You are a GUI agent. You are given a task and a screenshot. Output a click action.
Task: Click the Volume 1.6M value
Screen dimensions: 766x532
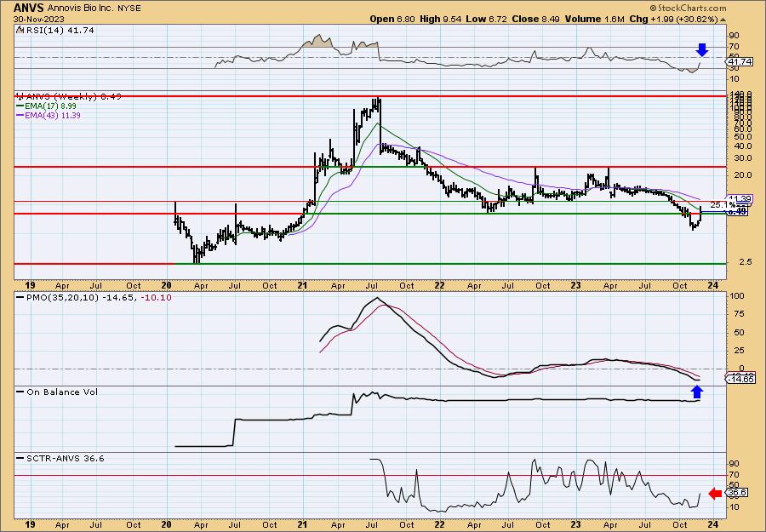(595, 19)
